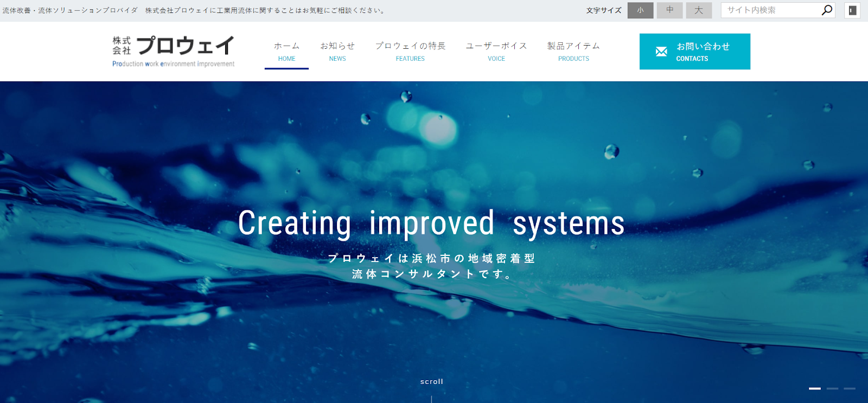Open プロウェイの特長 FEATURES menu item
The image size is (868, 403).
click(x=410, y=52)
